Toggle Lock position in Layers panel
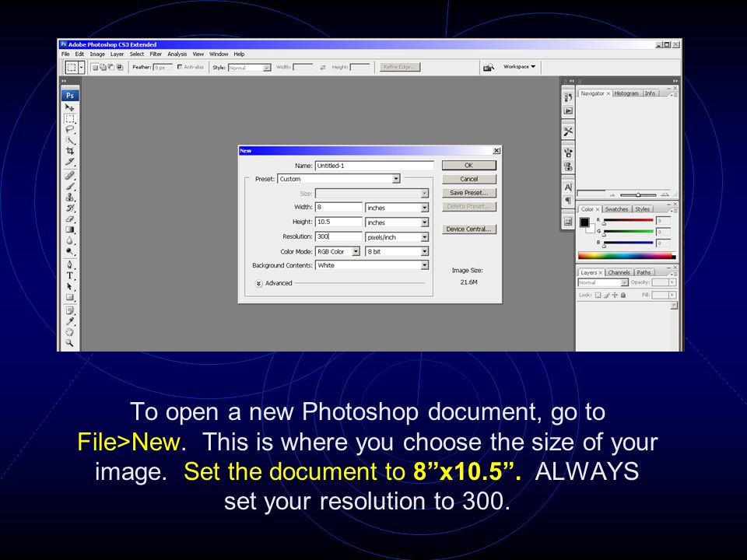Viewport: 747px width, 560px height. 615,296
